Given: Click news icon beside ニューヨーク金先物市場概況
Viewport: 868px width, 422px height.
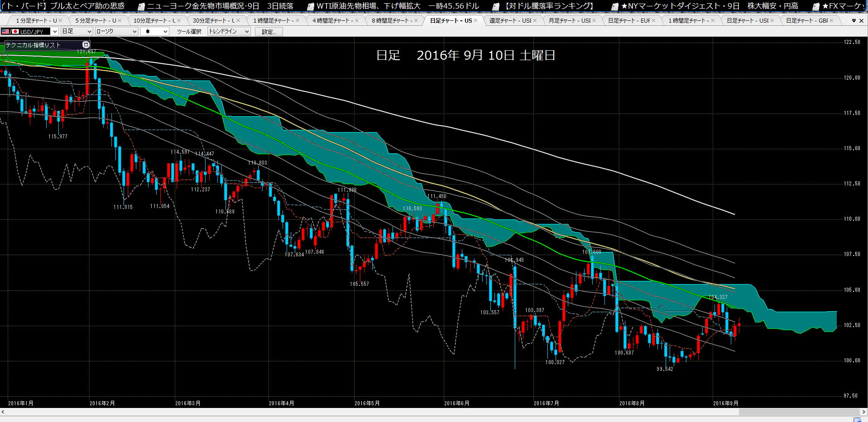Looking at the screenshot, I should [141, 7].
